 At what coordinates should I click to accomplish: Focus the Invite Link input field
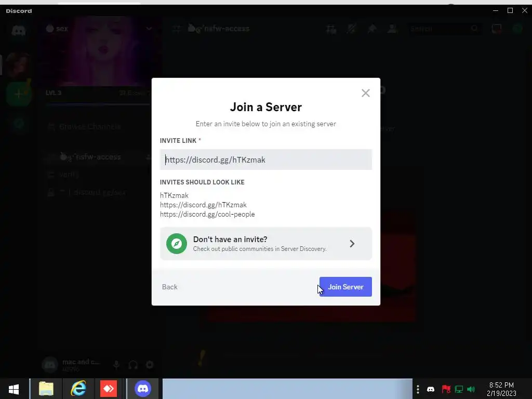pos(265,159)
